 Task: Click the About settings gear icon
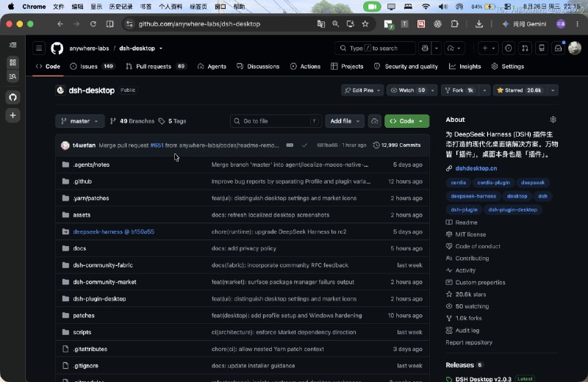(x=553, y=120)
